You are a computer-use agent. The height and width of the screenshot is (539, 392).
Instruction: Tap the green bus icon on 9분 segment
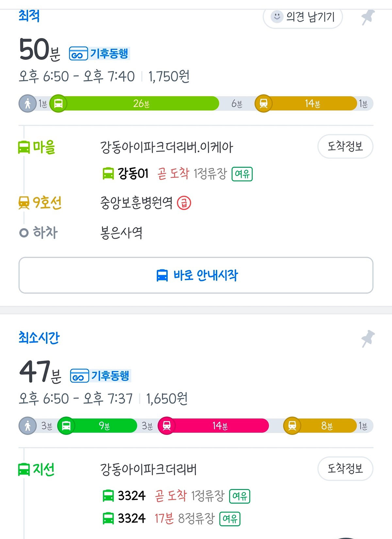tap(66, 426)
